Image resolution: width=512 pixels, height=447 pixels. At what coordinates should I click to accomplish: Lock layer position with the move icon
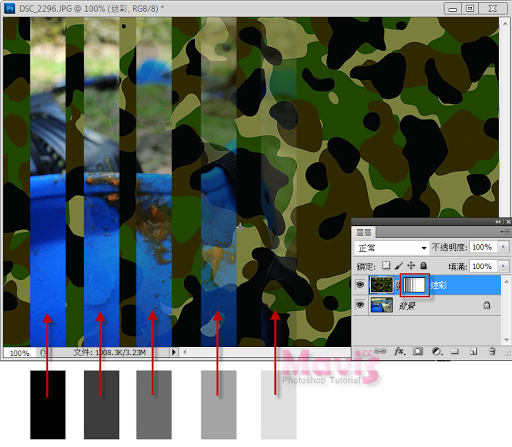point(411,266)
